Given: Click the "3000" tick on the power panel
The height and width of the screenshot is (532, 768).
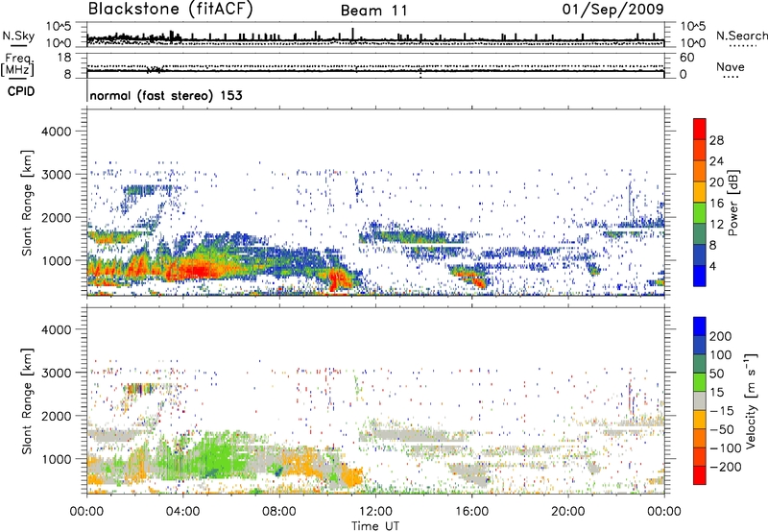Looking at the screenshot, I should tap(56, 175).
